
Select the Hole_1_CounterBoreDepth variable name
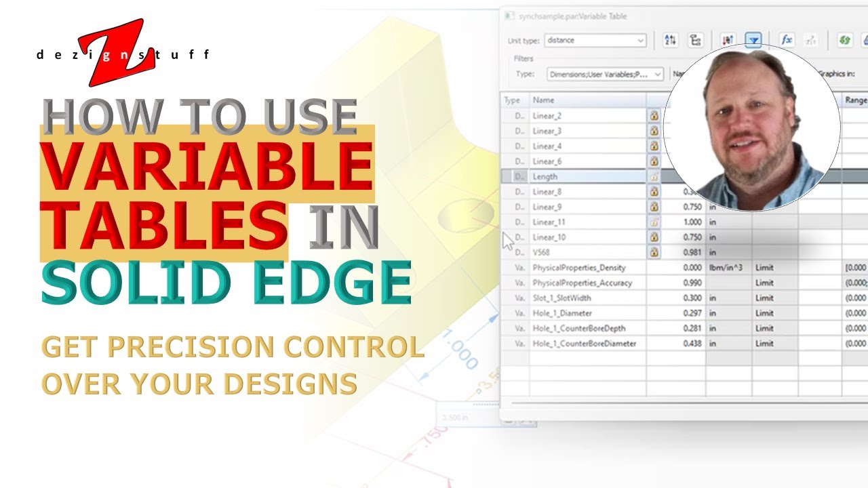[579, 328]
